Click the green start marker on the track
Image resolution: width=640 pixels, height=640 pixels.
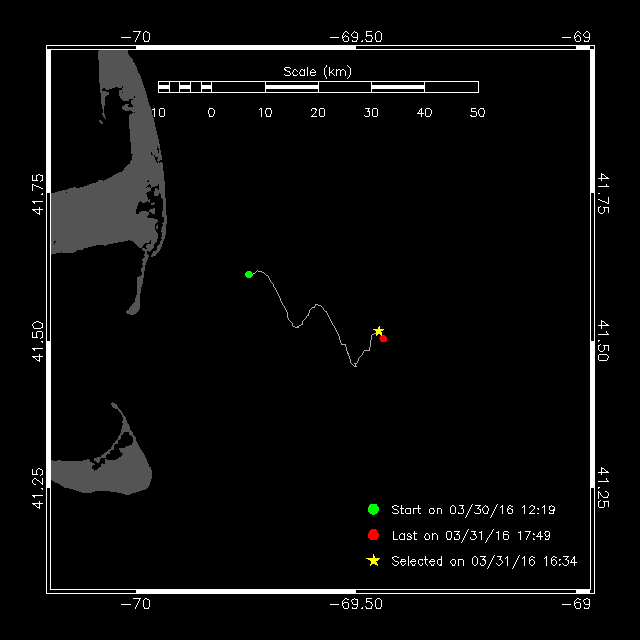point(249,274)
